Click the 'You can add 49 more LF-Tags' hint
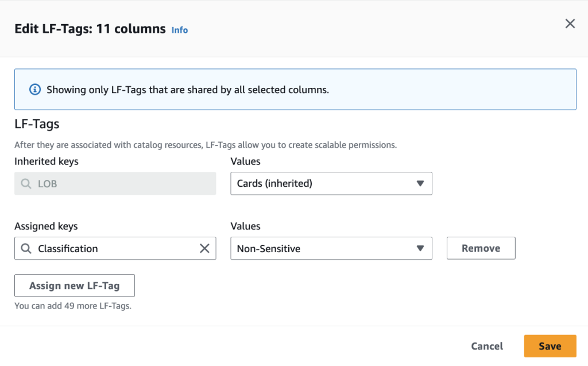Screen dimensions: 588x366 (x=73, y=306)
